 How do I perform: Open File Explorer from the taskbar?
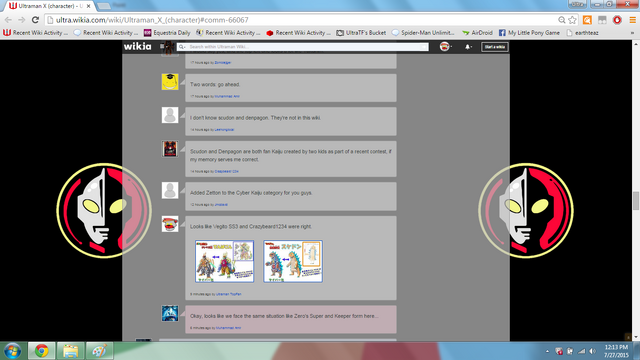tap(70, 351)
